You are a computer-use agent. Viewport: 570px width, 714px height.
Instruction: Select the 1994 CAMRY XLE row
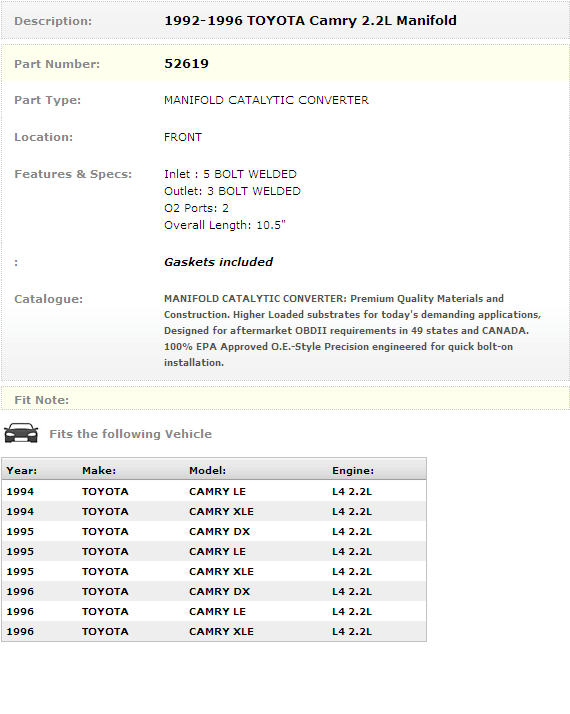click(x=214, y=511)
